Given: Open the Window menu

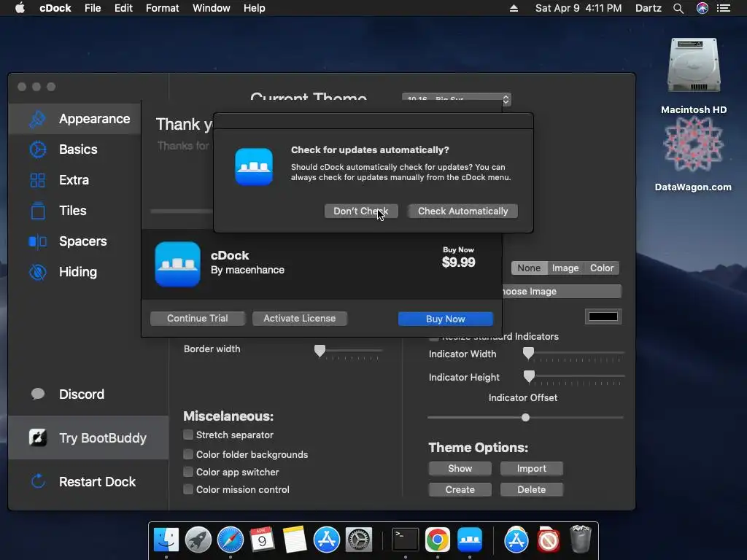Looking at the screenshot, I should [211, 8].
